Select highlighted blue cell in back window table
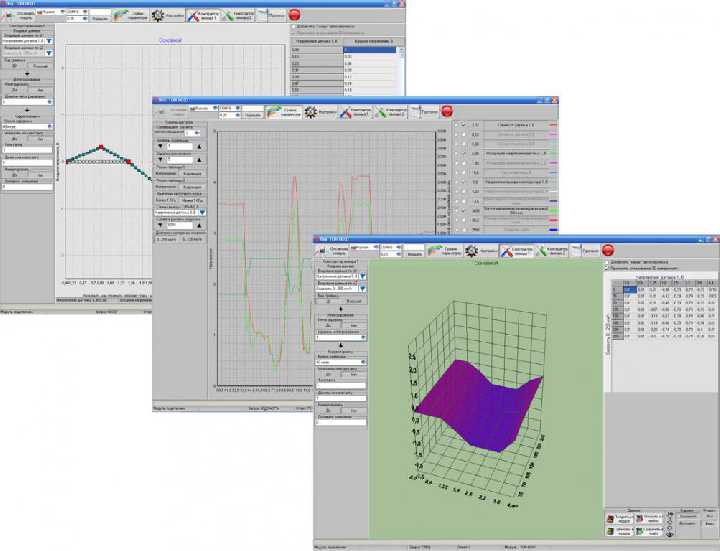720x551 pixels. [370, 50]
